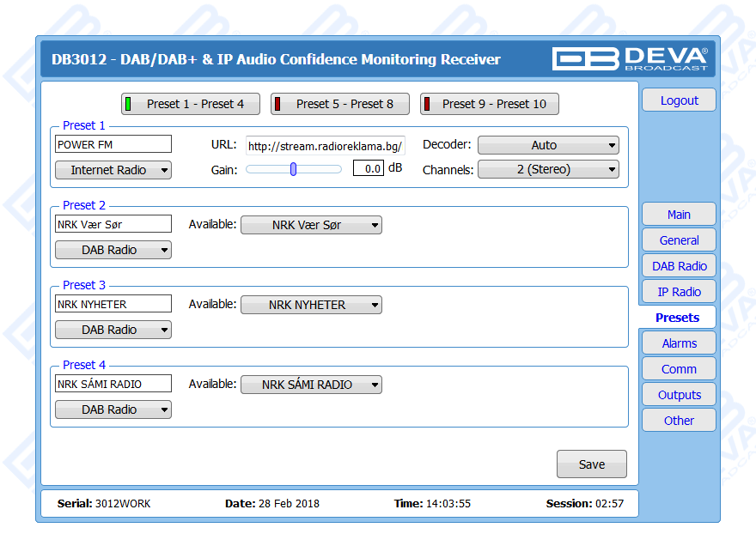Click the Gain dB value box
Screen dimensions: 756x558
368,169
